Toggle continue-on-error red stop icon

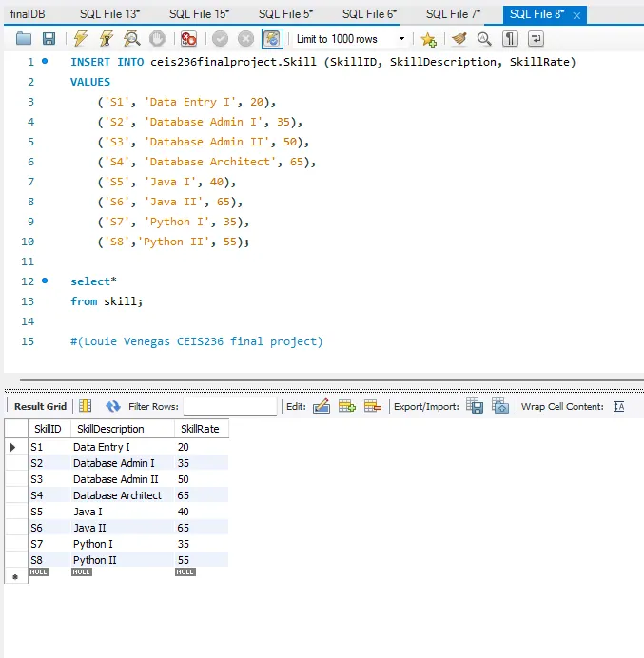click(188, 39)
